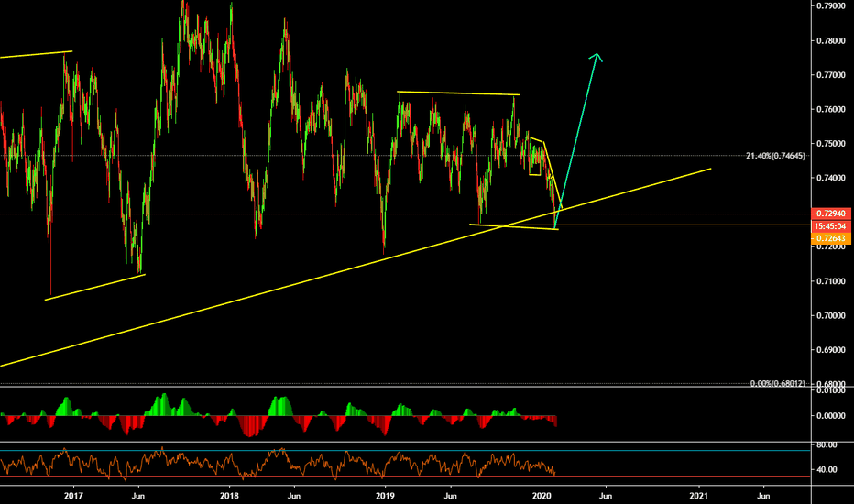854x504 pixels.
Task: Click the 2018 label on time axis
Action: pyautogui.click(x=229, y=495)
